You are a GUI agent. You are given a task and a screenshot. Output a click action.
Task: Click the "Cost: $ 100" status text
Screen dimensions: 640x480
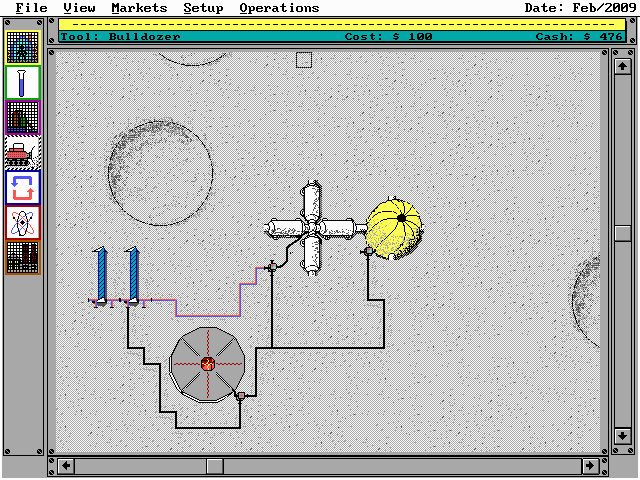[x=388, y=37]
